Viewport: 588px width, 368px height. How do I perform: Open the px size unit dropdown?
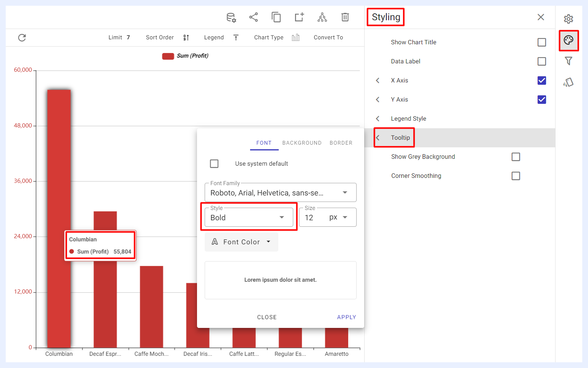coord(338,217)
